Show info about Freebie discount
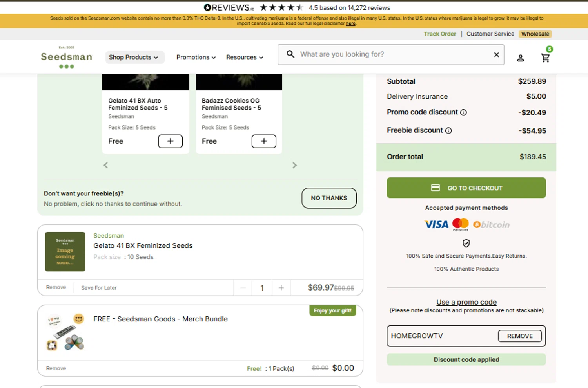 448,130
